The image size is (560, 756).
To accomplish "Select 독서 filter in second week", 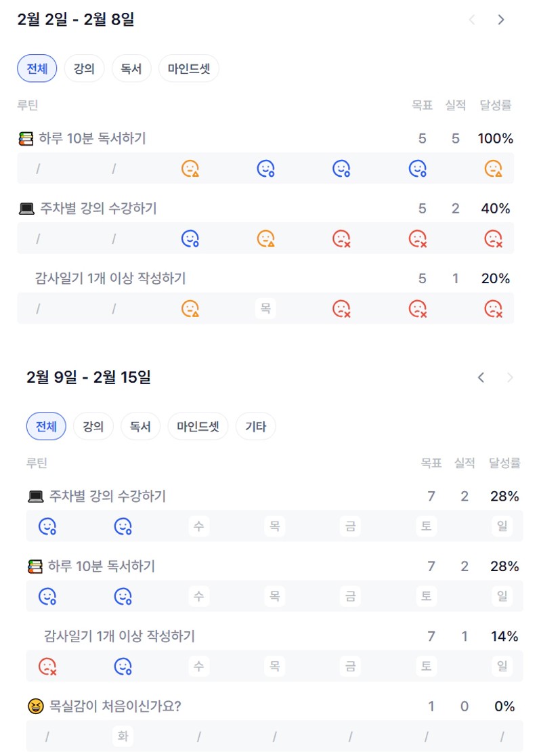I will pos(140,427).
